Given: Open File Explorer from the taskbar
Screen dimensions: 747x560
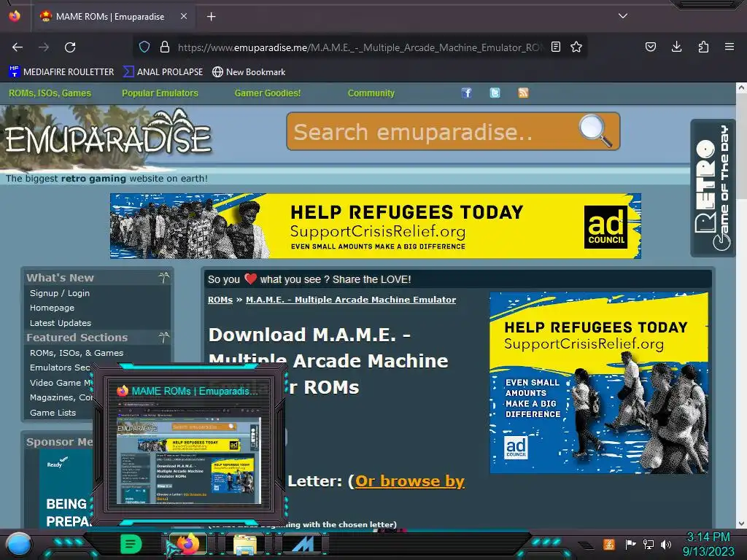Looking at the screenshot, I should click(x=245, y=545).
